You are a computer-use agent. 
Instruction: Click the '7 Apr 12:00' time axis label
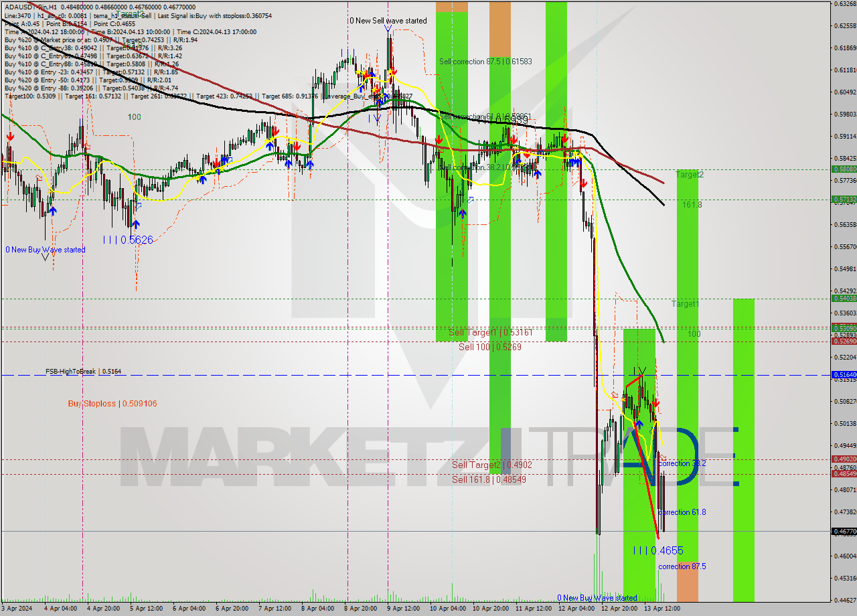tap(274, 609)
